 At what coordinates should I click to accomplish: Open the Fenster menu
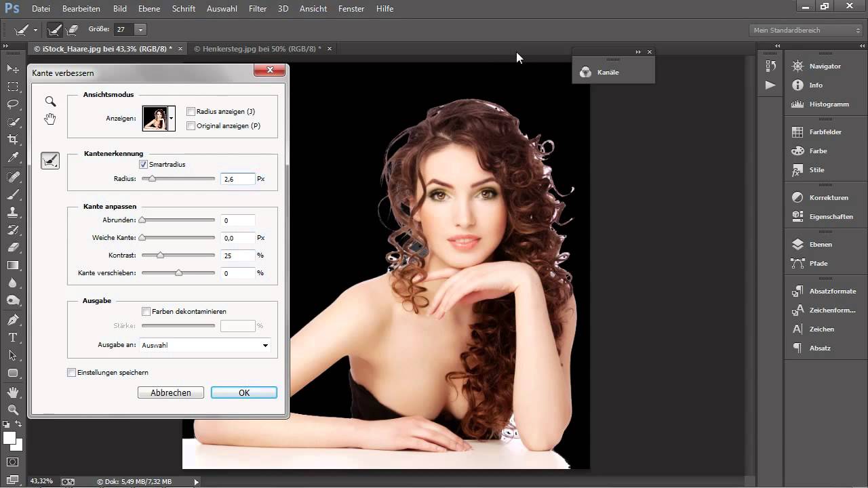point(351,9)
